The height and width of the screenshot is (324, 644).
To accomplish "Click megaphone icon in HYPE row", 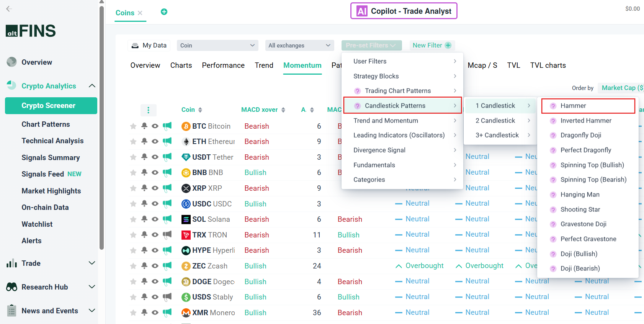I will tap(167, 250).
